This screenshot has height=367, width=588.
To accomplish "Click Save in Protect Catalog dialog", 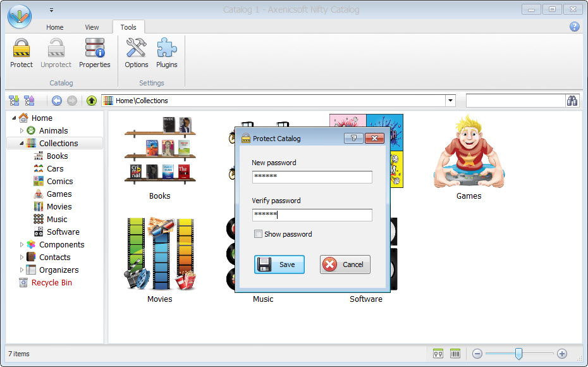I will [279, 264].
